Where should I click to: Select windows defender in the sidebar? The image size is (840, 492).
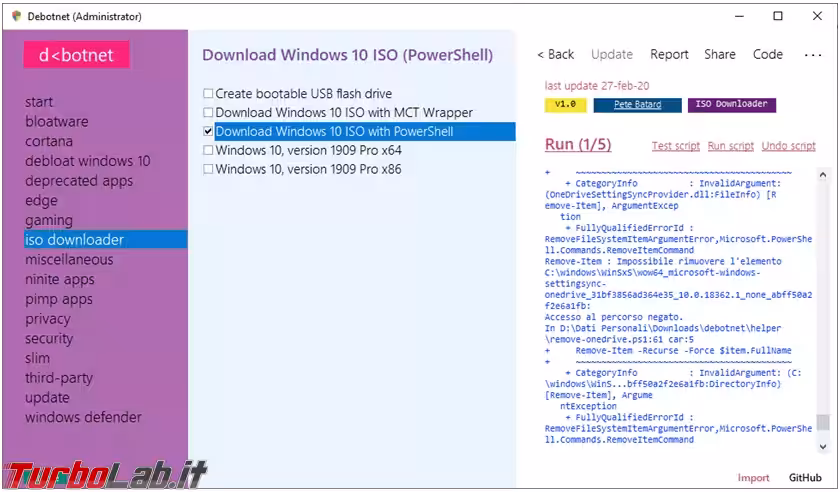pyautogui.click(x=83, y=417)
